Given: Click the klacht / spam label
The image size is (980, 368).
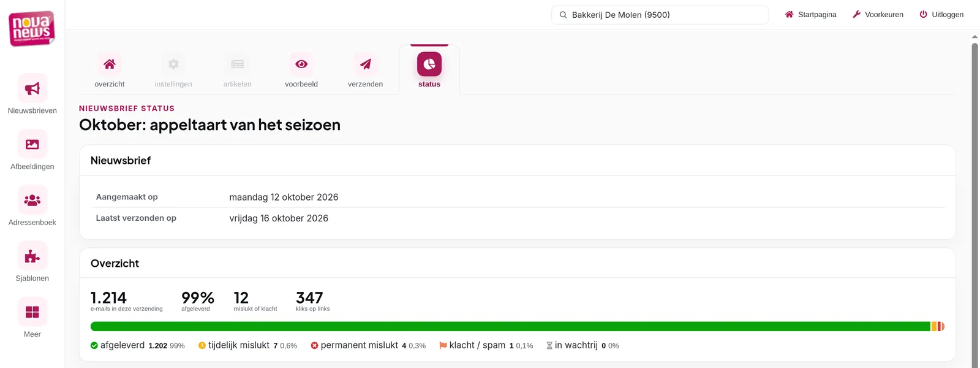Looking at the screenshot, I should coord(477,345).
